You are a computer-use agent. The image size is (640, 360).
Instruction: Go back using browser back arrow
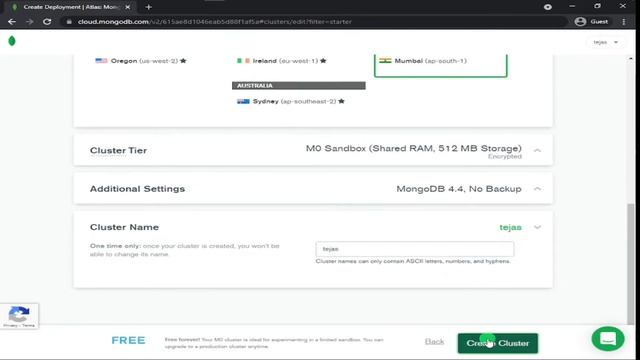click(x=12, y=22)
